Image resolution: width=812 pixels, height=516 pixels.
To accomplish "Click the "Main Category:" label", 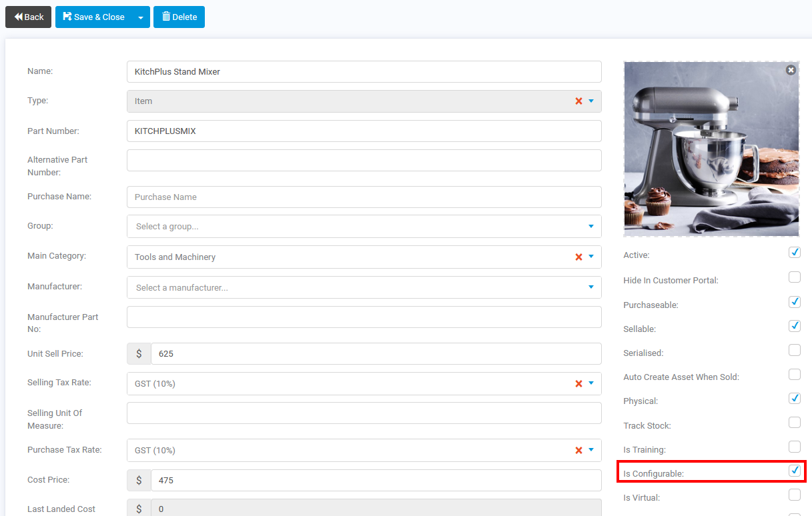I will coord(57,256).
